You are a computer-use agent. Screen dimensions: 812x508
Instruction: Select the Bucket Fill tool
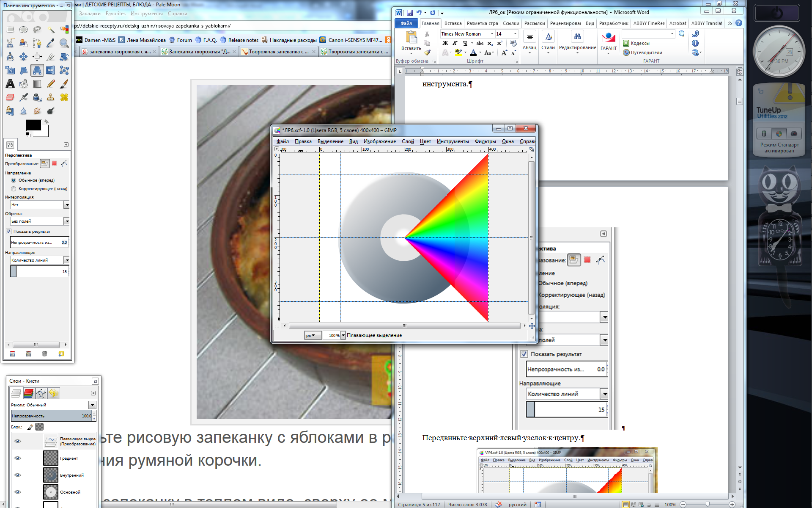pyautogui.click(x=24, y=84)
